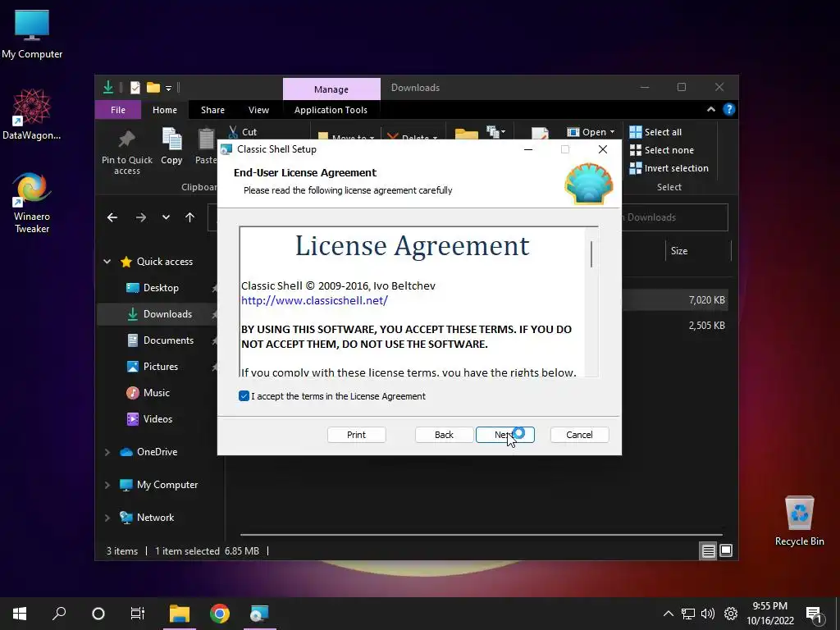
Task: Show hidden tray icons chevron
Action: tap(668, 614)
